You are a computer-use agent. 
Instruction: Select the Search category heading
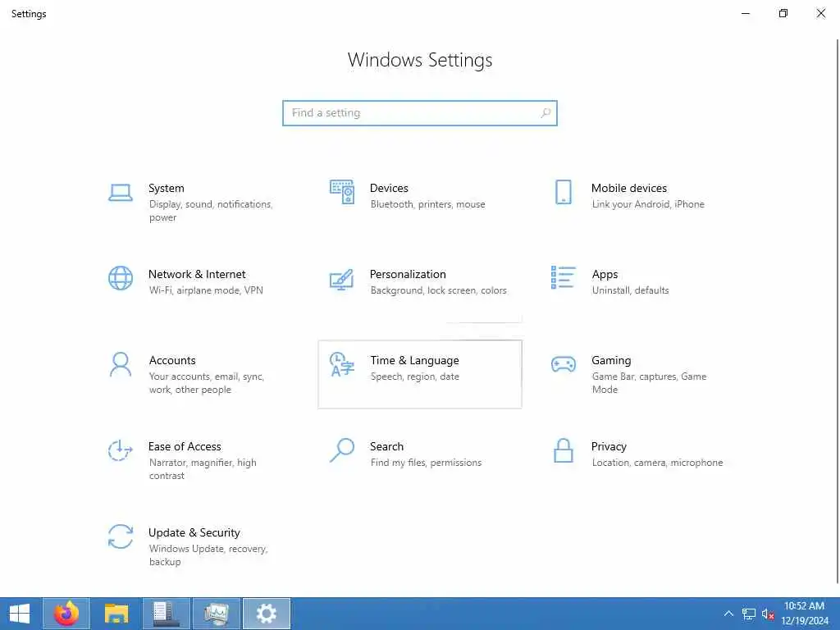387,446
